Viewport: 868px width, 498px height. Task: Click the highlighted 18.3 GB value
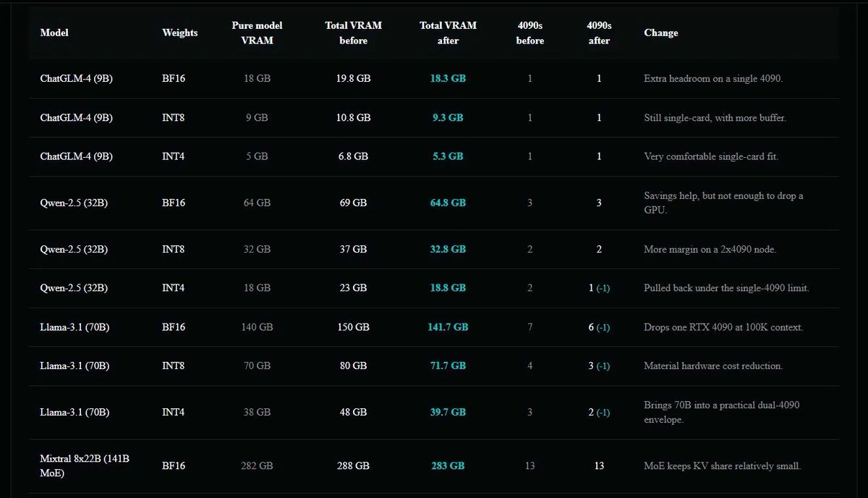[448, 78]
